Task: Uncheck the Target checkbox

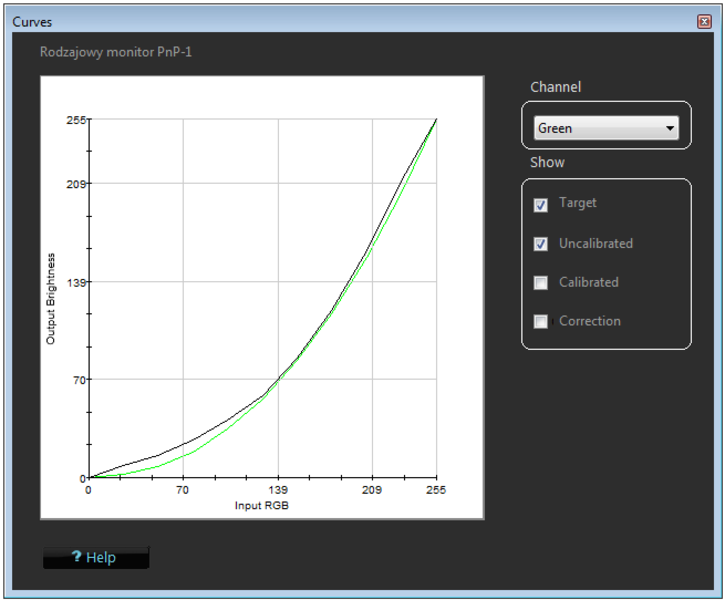Action: click(541, 205)
